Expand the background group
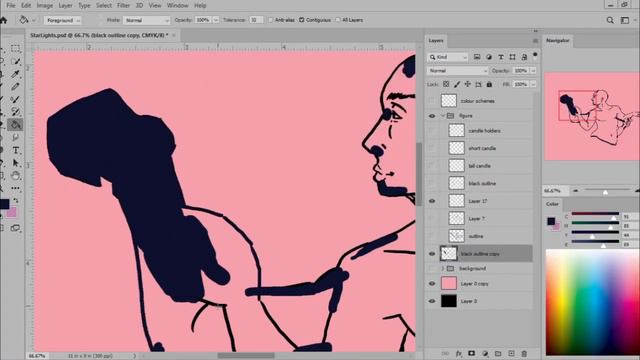 (x=442, y=268)
